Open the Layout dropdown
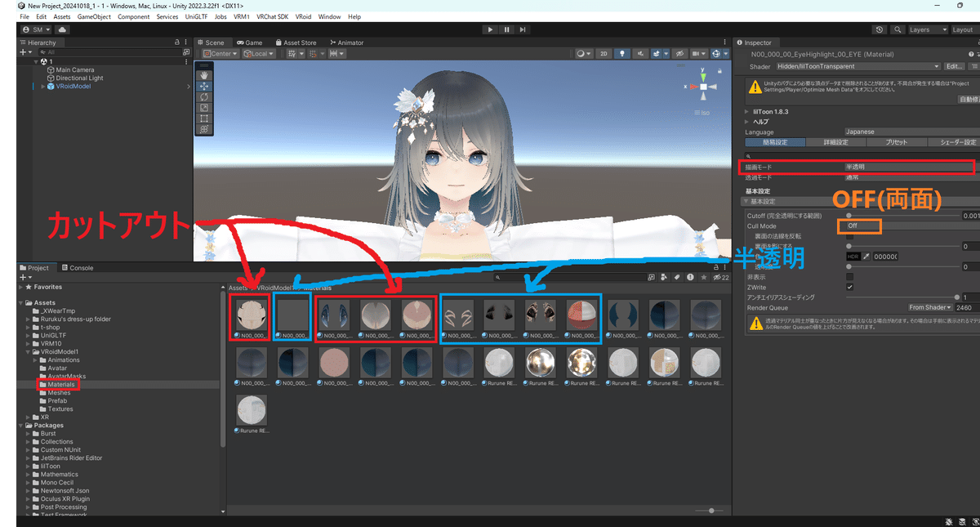Screen dimensions: 980x527 964,29
